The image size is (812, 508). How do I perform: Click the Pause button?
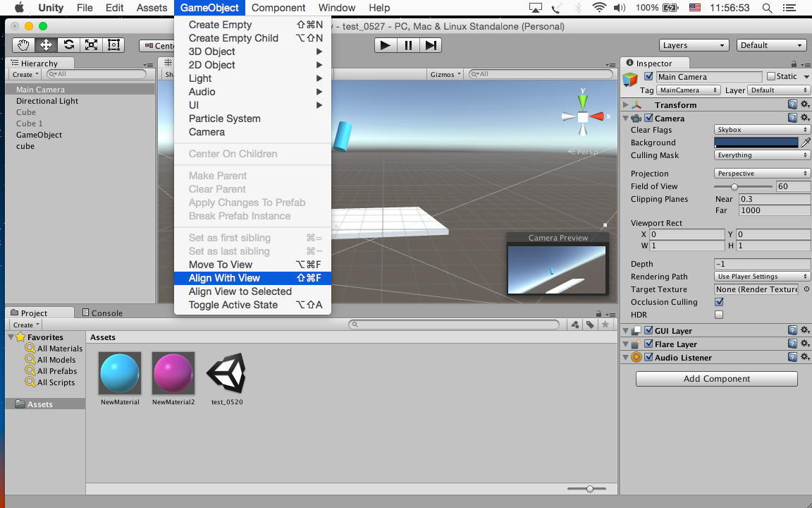point(408,45)
